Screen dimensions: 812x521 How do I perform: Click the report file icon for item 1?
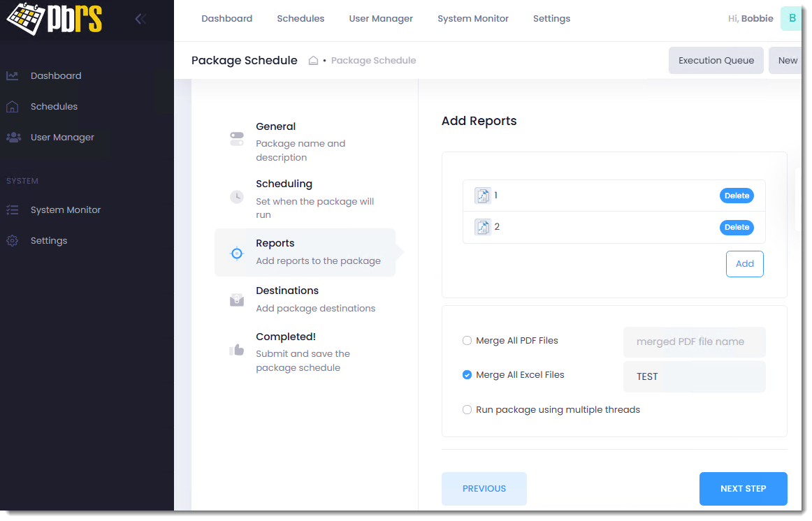pos(482,196)
